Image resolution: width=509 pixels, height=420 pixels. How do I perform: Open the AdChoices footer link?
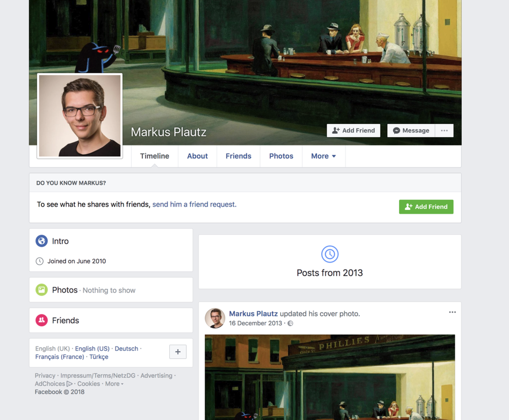pyautogui.click(x=50, y=384)
